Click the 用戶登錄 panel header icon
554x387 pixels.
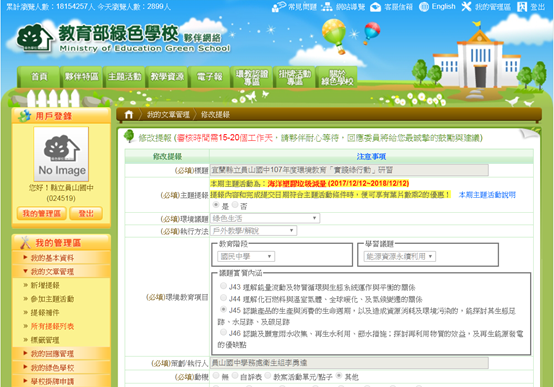pyautogui.click(x=24, y=116)
